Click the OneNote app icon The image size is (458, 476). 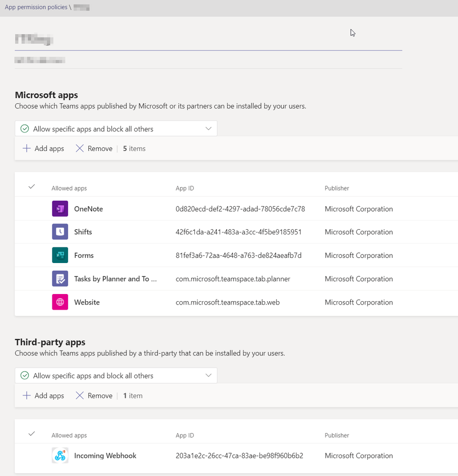click(60, 209)
